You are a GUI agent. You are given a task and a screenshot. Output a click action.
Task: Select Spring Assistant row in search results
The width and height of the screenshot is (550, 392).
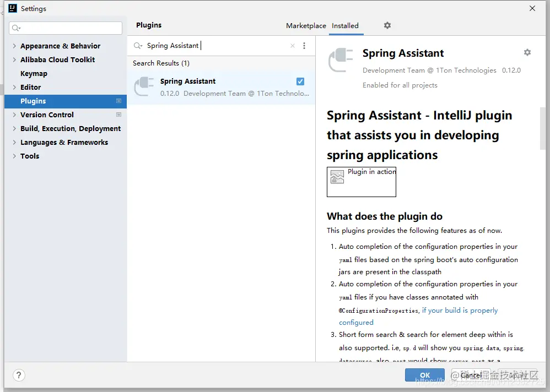[x=222, y=87]
